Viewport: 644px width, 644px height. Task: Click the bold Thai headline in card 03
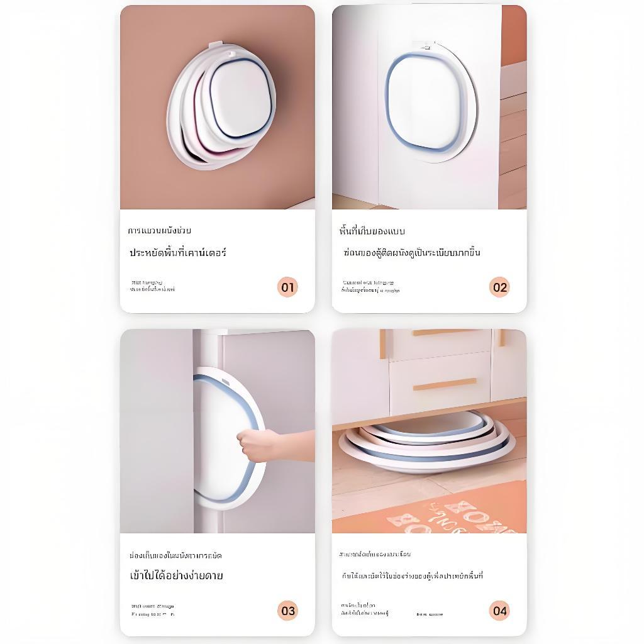point(177,575)
